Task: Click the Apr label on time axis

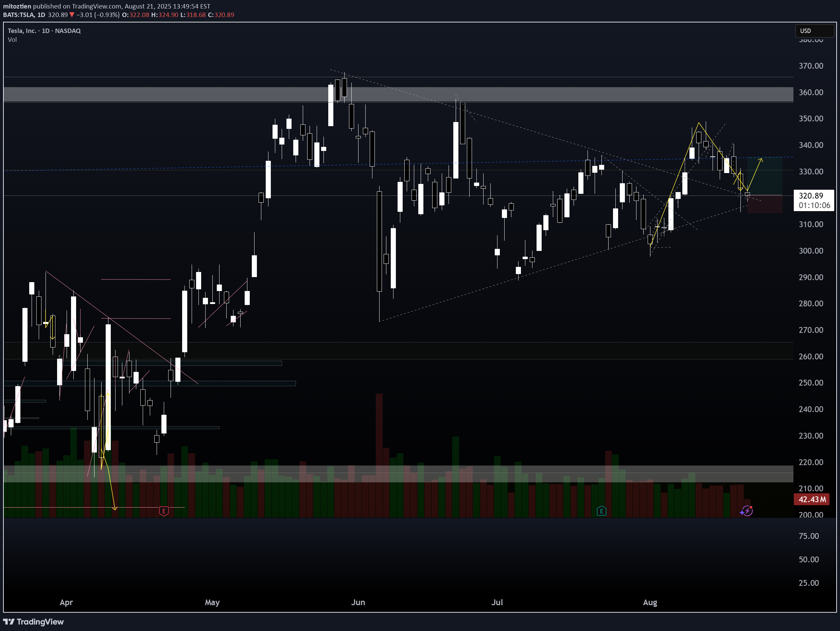Action: click(x=66, y=602)
